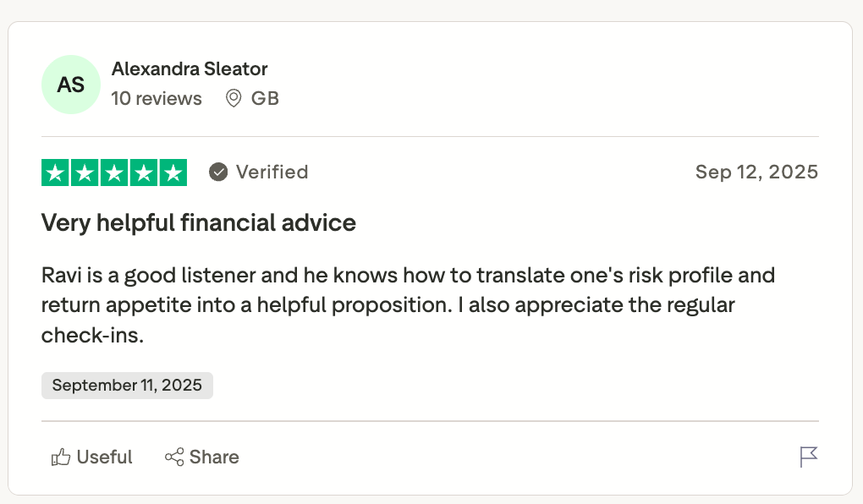
Task: Report the review with the flag icon
Action: [808, 457]
